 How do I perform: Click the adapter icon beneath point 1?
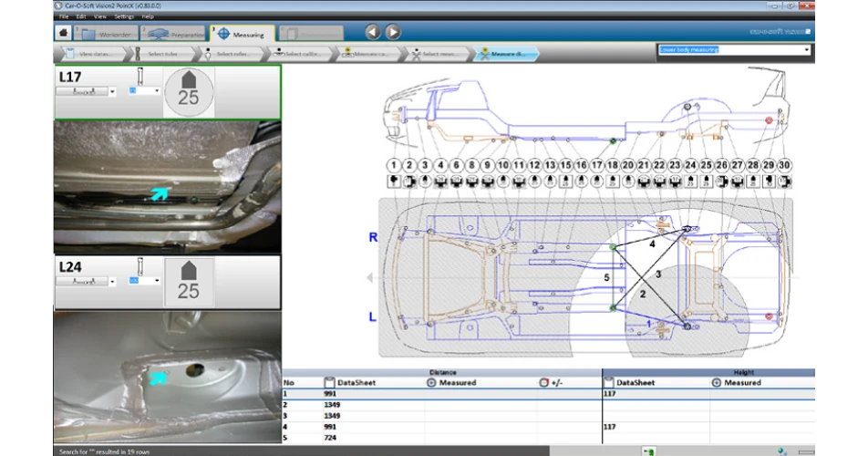(x=394, y=181)
